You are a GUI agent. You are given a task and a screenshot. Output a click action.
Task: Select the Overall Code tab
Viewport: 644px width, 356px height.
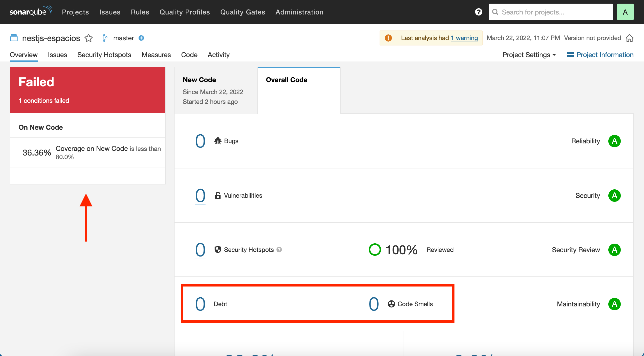coord(299,90)
